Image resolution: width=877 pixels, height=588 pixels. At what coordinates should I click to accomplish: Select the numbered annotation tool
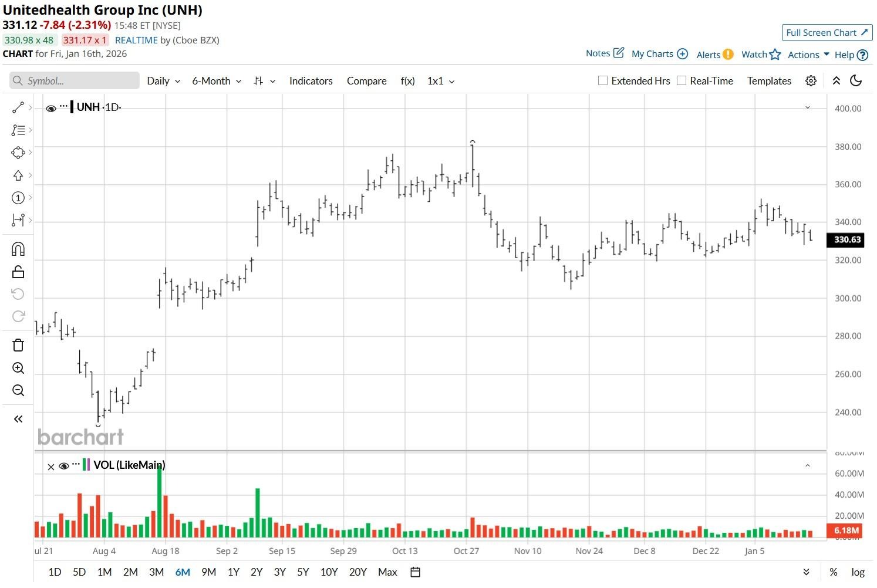[18, 198]
